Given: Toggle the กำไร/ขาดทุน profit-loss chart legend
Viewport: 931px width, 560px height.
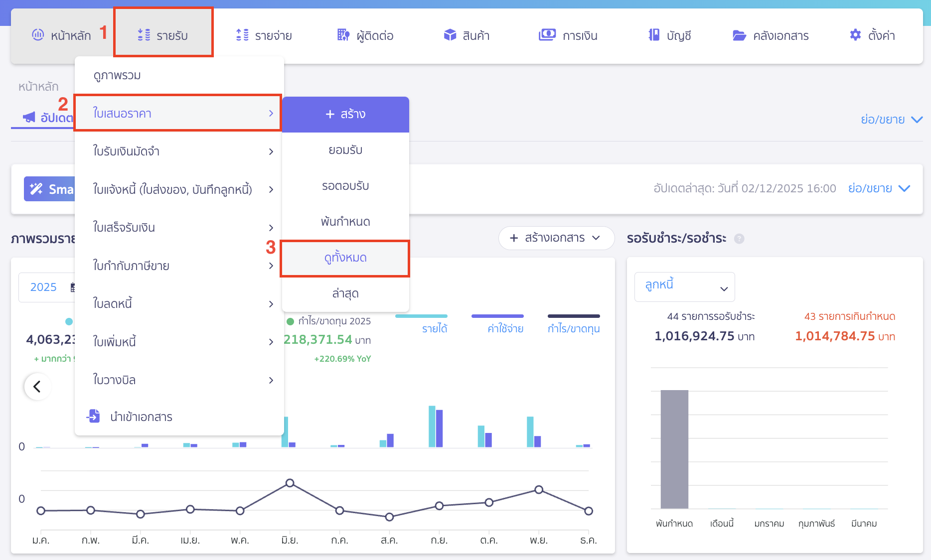Looking at the screenshot, I should tap(573, 328).
